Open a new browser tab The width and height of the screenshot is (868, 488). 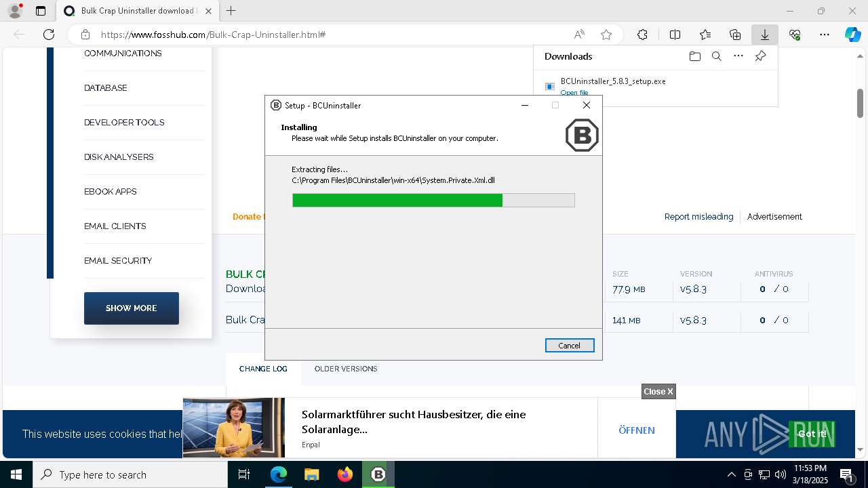(x=231, y=11)
